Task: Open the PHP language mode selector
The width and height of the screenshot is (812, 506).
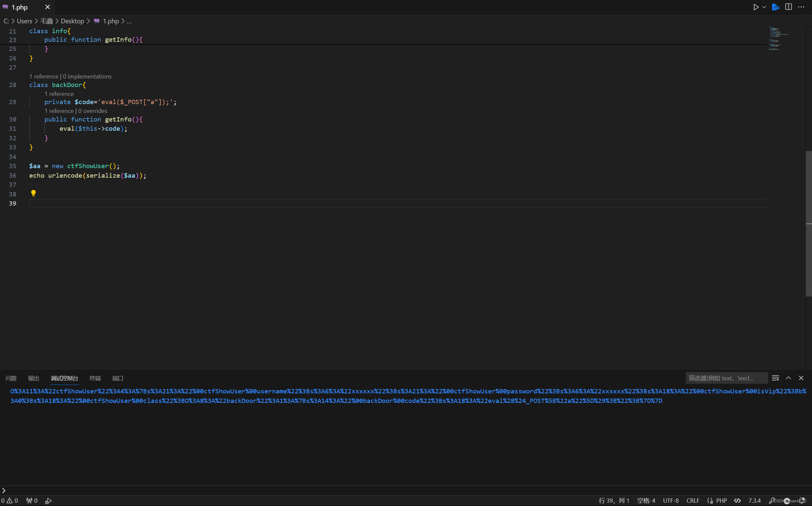Action: tap(721, 501)
